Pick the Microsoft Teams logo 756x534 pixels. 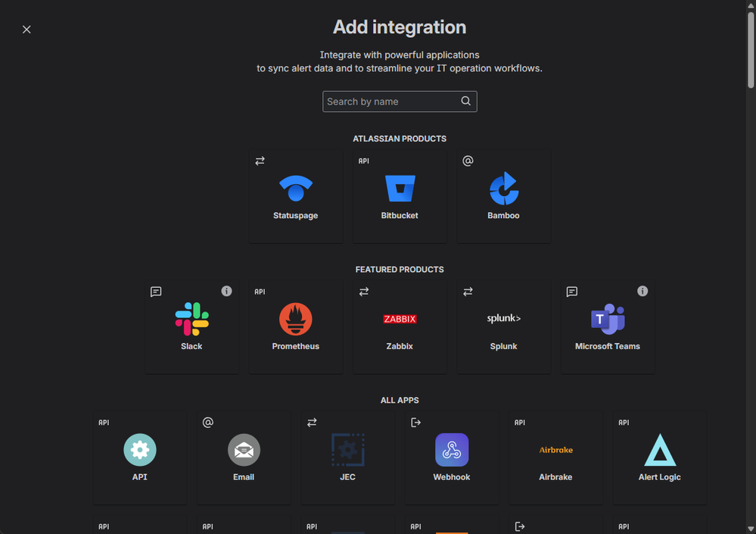pyautogui.click(x=608, y=319)
